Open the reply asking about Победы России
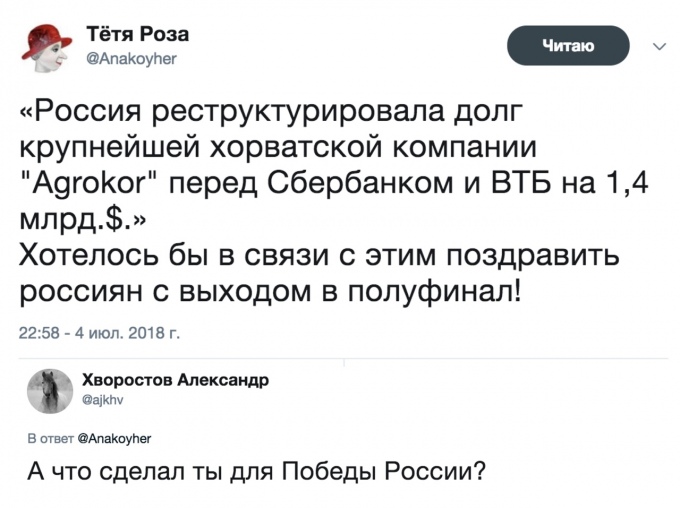Viewport: 680px width, 508px height. [256, 470]
